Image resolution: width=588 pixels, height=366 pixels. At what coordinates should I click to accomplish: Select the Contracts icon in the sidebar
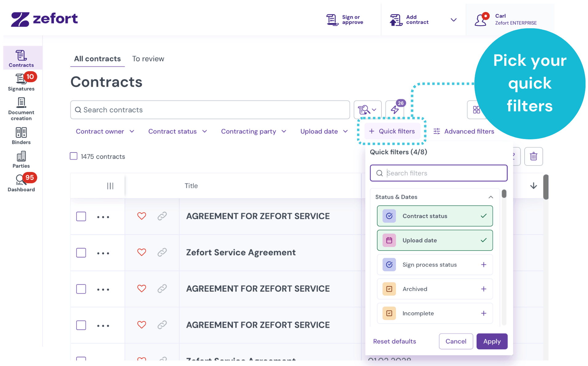(x=21, y=58)
